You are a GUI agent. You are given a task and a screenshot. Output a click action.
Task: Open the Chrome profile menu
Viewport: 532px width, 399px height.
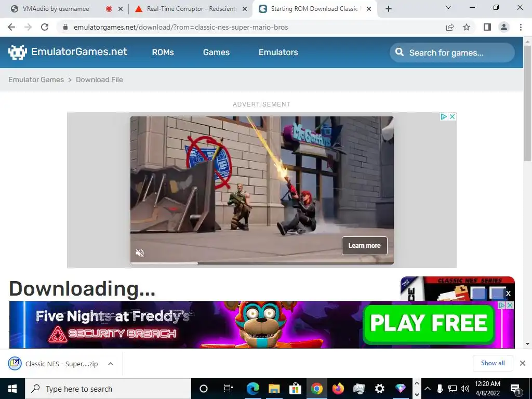pos(504,27)
